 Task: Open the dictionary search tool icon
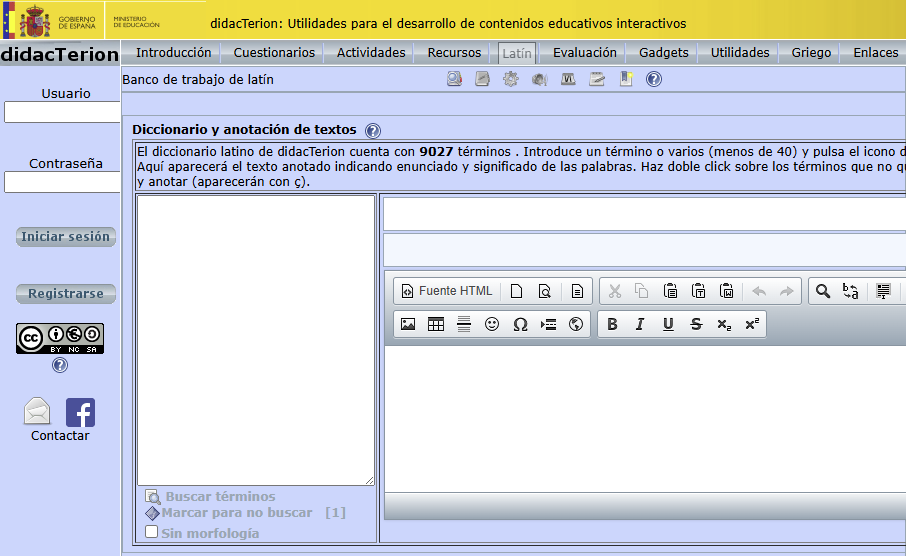click(x=454, y=79)
